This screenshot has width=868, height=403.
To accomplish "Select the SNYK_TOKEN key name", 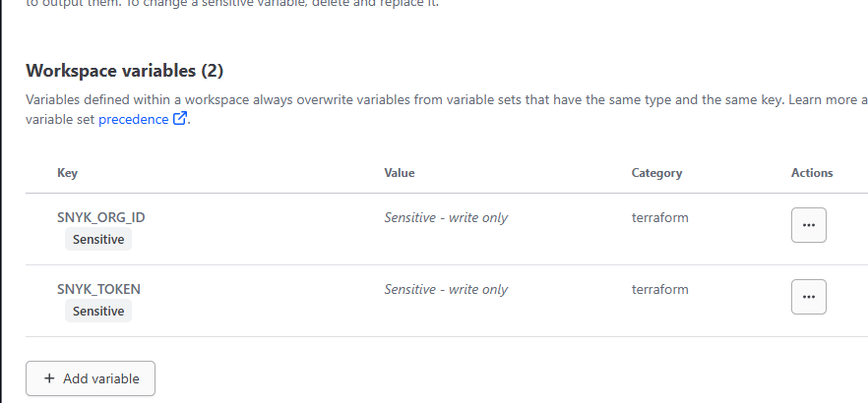I will [98, 290].
